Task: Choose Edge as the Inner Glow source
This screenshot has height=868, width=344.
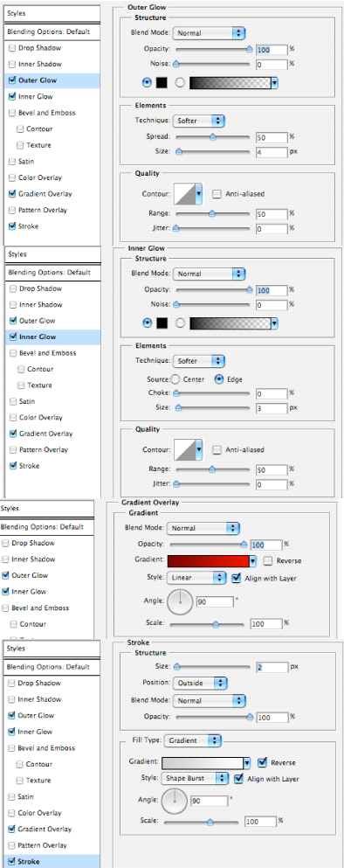Action: [218, 379]
